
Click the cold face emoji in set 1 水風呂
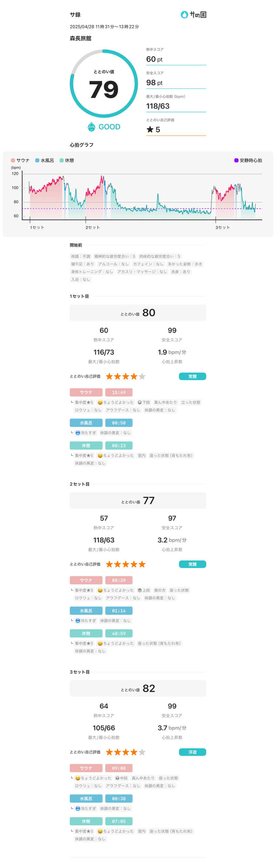(x=78, y=433)
